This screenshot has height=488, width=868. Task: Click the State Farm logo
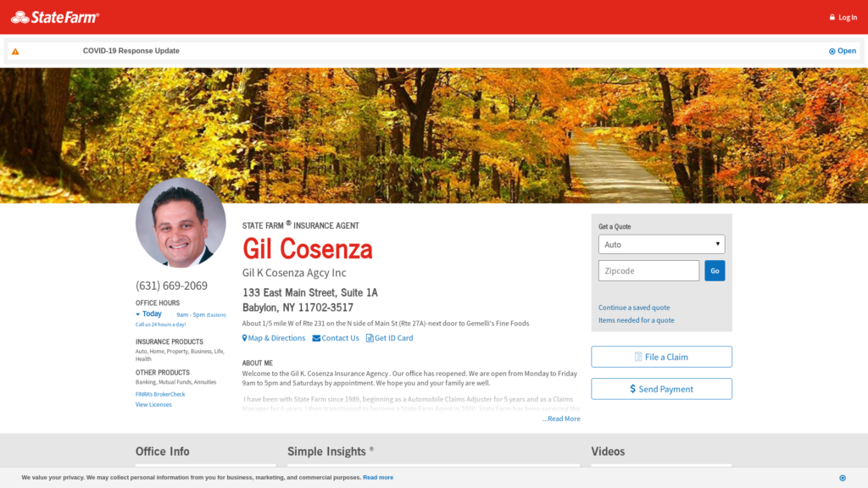click(55, 17)
